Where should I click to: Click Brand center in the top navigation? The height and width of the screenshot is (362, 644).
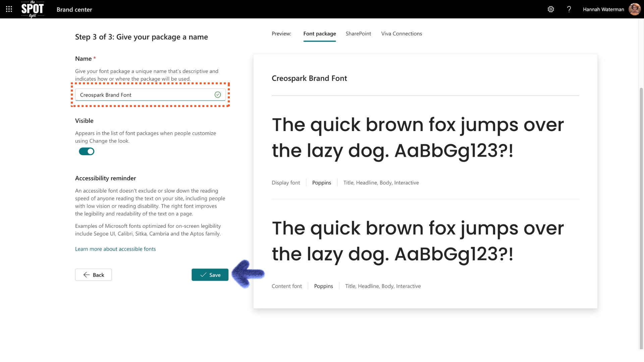74,9
